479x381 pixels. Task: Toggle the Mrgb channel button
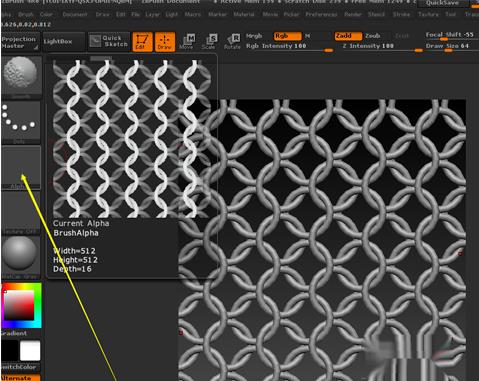[255, 36]
